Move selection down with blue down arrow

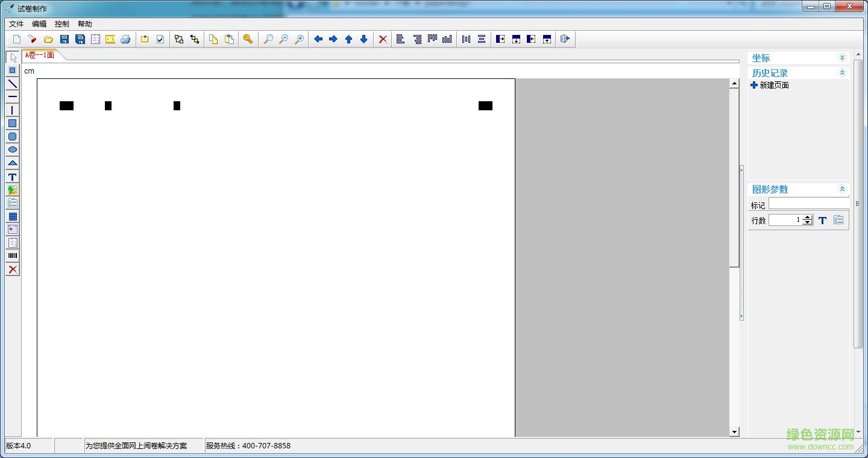click(x=363, y=39)
